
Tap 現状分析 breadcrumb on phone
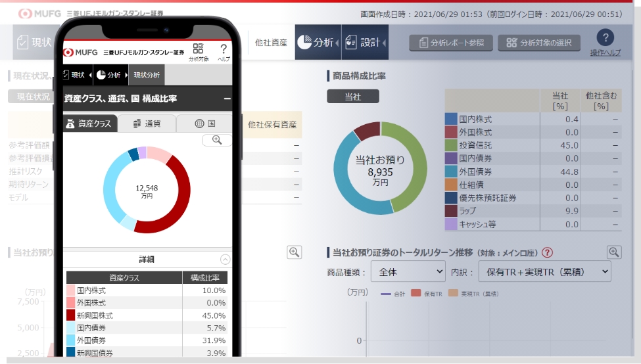147,75
